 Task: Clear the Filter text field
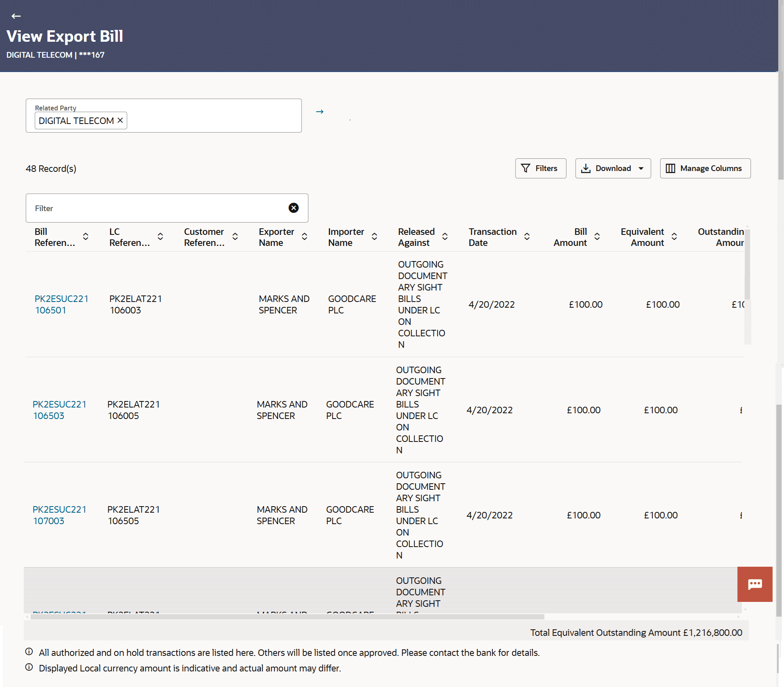coord(293,208)
